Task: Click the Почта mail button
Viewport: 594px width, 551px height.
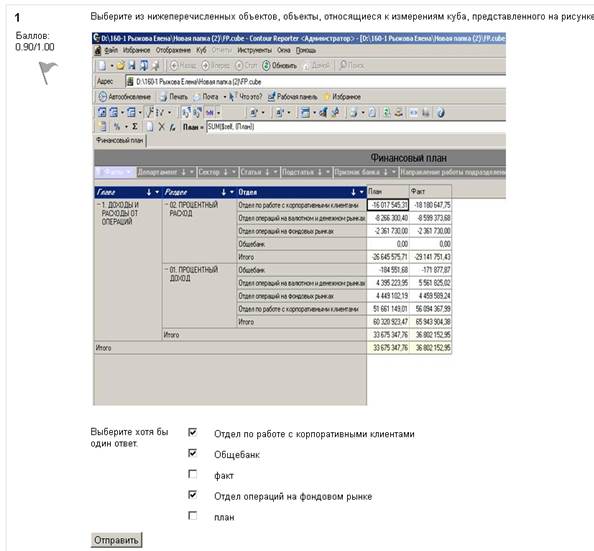Action: pos(206,97)
